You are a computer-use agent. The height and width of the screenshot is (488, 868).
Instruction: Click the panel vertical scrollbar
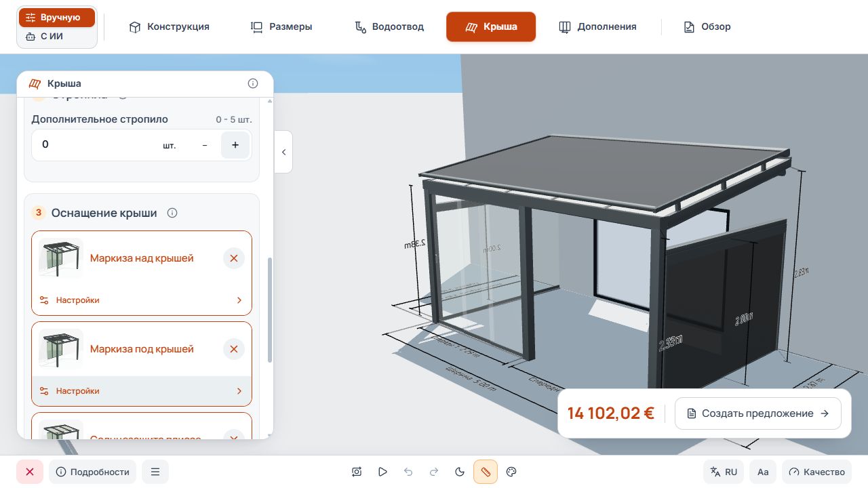coord(270,310)
